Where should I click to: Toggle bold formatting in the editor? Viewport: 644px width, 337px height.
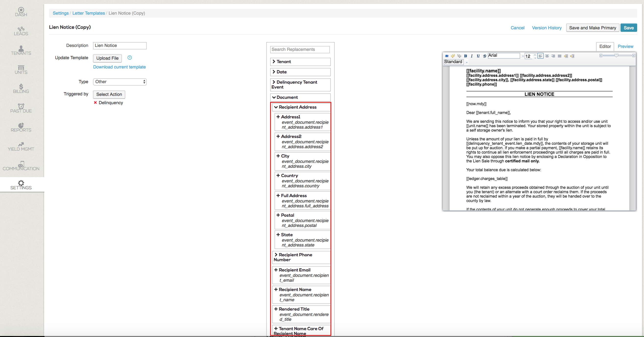point(465,56)
